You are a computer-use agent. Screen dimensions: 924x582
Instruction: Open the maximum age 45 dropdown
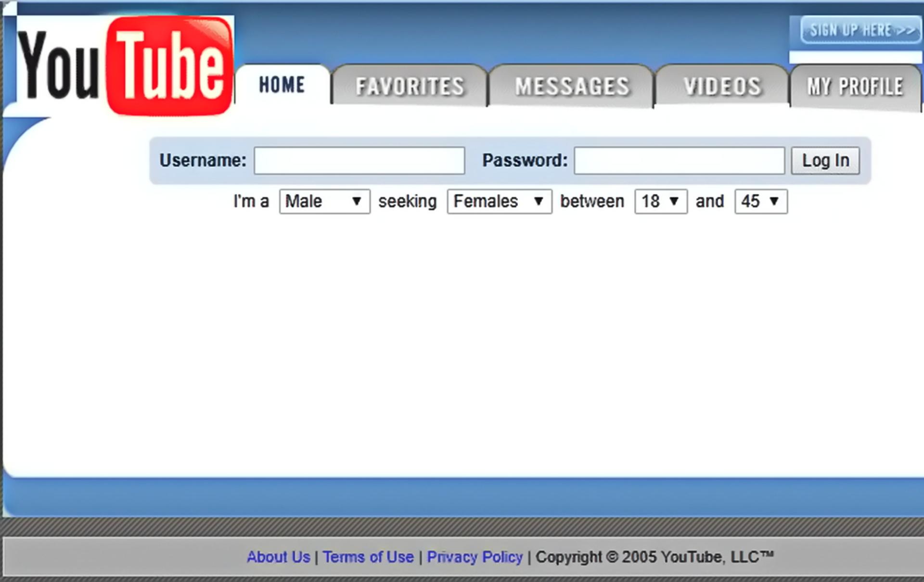point(761,202)
